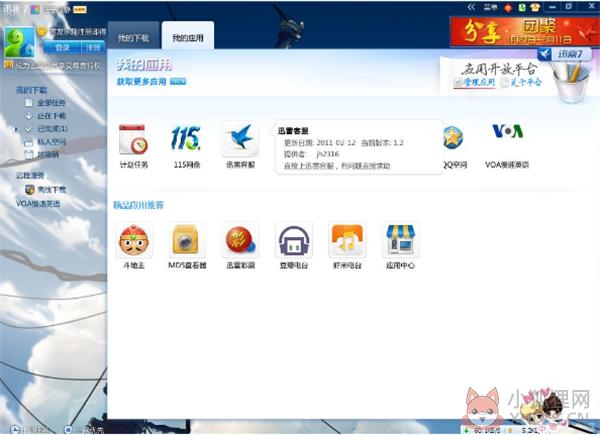600x435 pixels.
Task: Click the green icon beside the T-shirt
Action: tap(522, 7)
